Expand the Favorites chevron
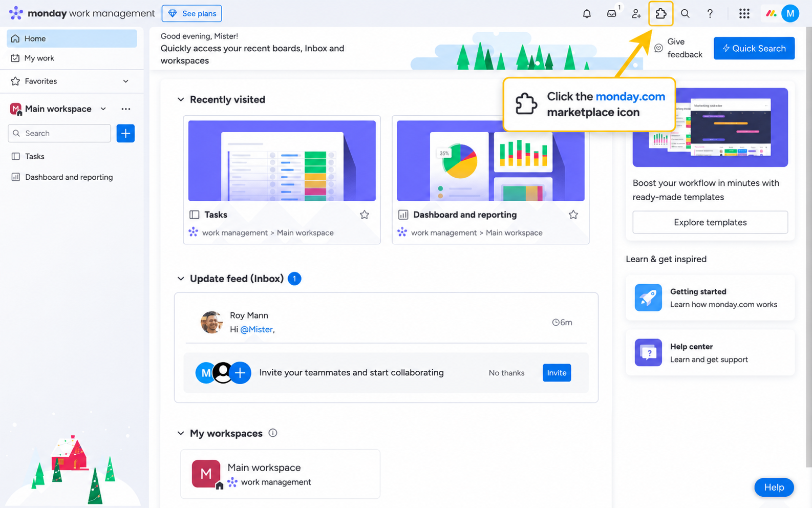The image size is (812, 508). pyautogui.click(x=126, y=81)
